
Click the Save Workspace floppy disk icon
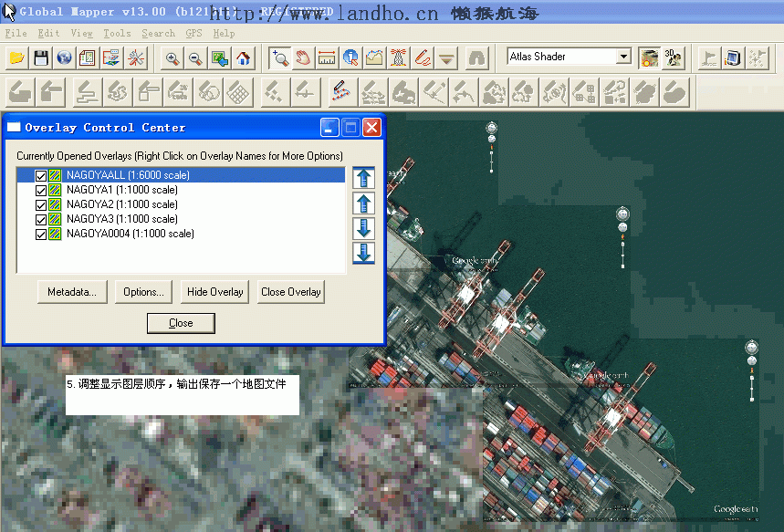pos(40,58)
